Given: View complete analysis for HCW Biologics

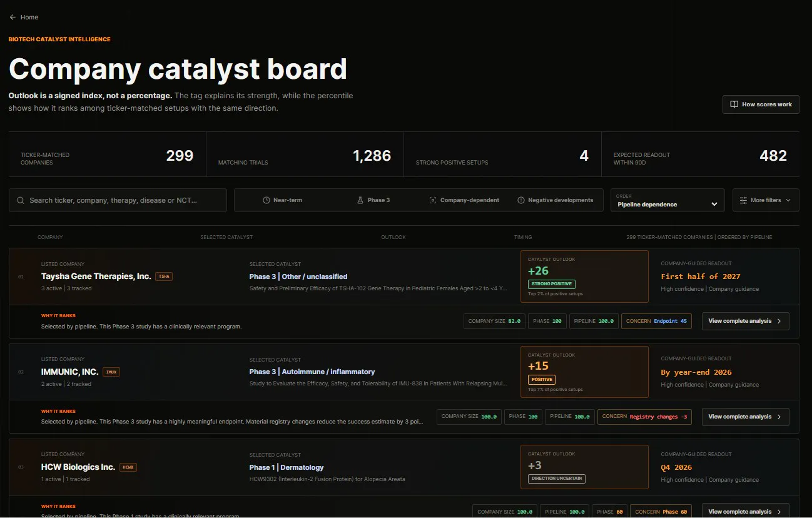Looking at the screenshot, I should tap(745, 511).
